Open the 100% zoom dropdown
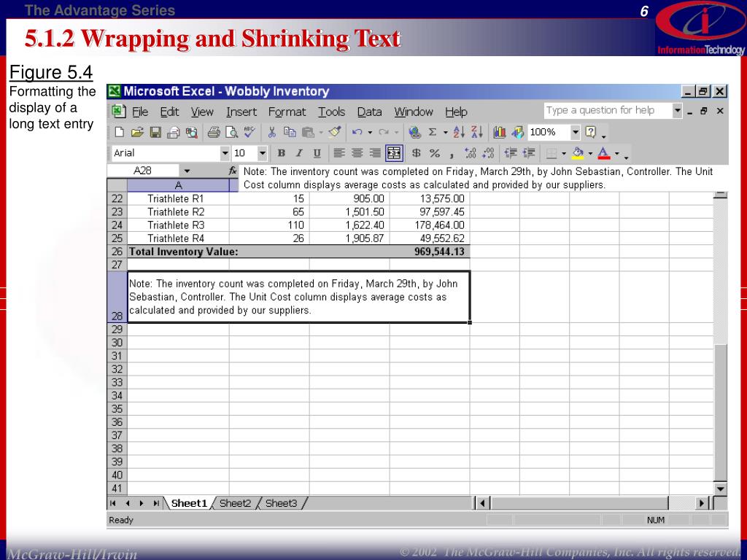Screen dimensions: 747x560 (576, 132)
